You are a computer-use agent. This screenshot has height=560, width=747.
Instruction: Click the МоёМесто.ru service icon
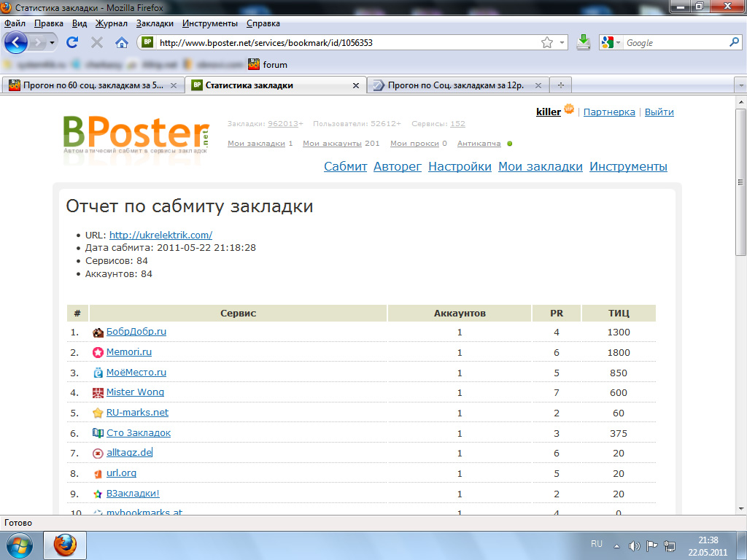coord(98,373)
